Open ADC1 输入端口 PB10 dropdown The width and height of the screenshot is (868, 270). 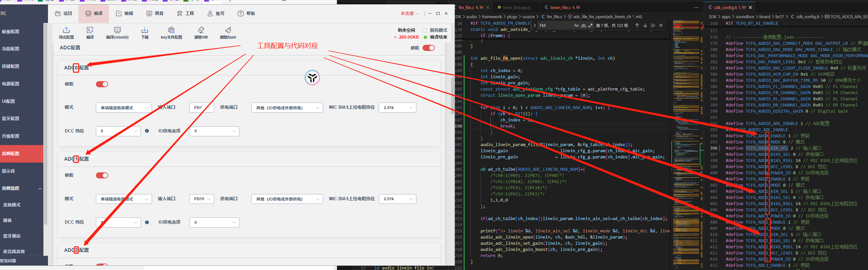click(202, 199)
